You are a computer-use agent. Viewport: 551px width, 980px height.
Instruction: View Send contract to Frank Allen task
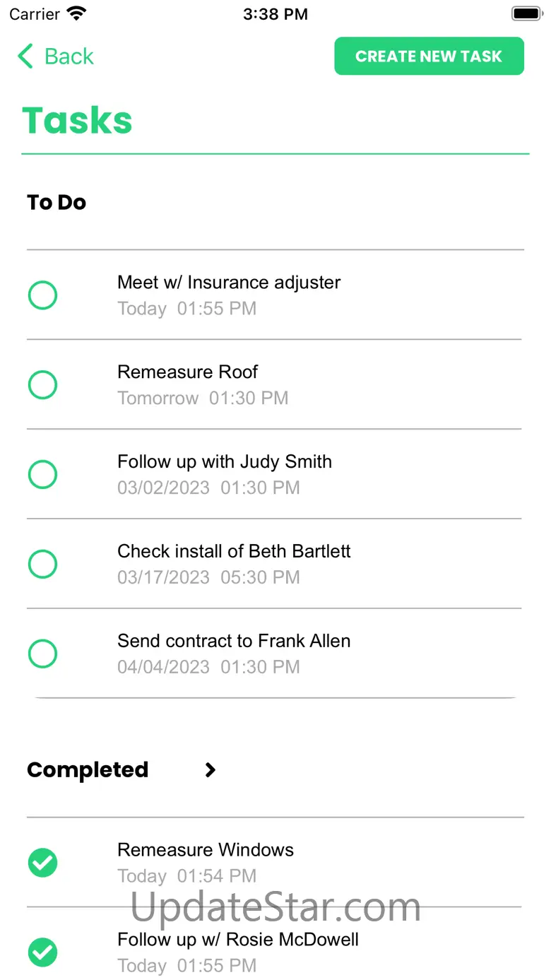click(274, 654)
